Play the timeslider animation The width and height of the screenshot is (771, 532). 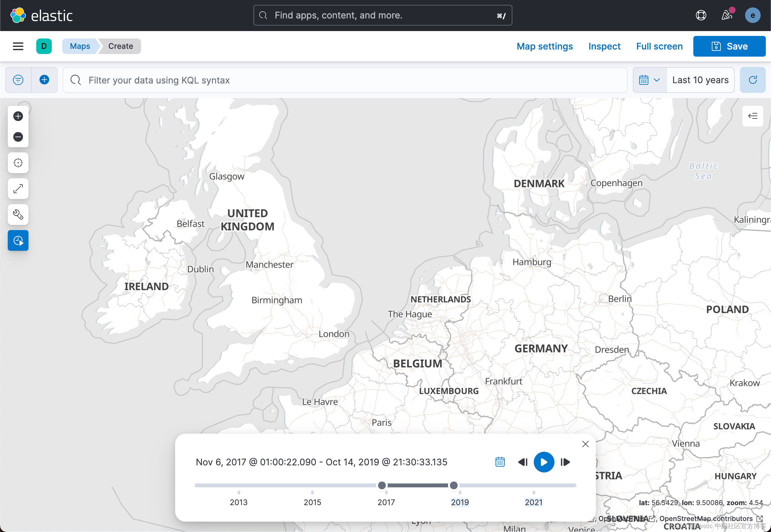544,462
